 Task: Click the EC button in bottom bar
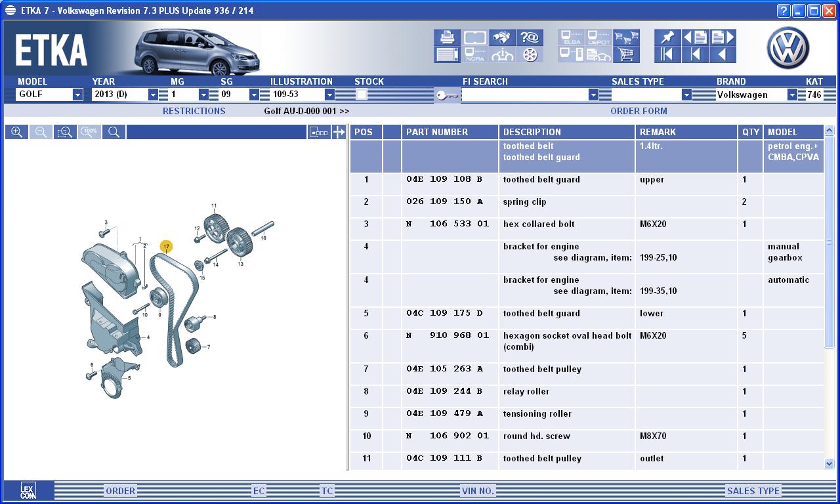[259, 490]
